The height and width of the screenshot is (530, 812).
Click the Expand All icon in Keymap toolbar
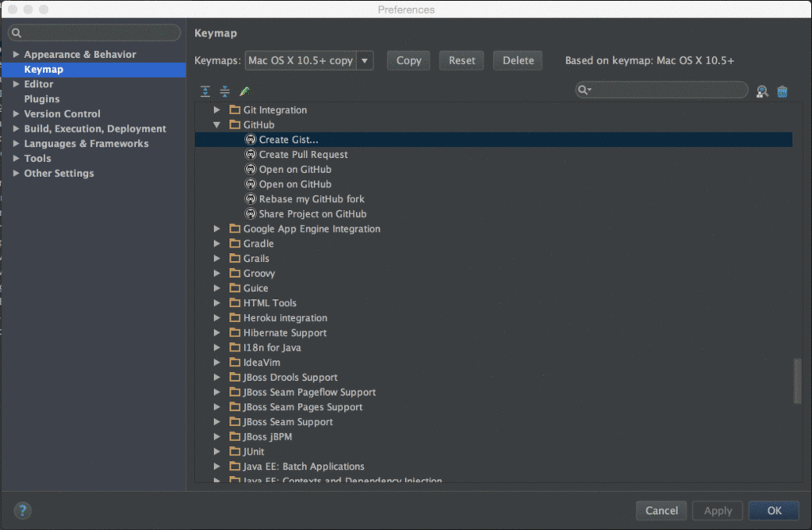coord(205,92)
